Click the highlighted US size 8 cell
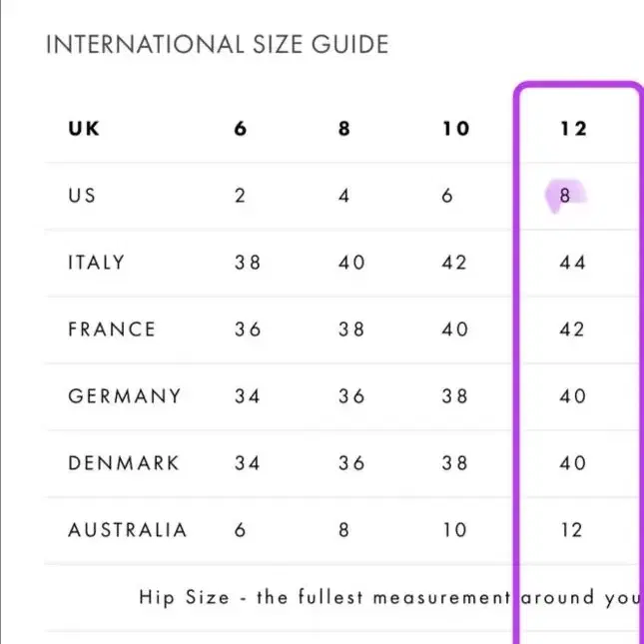Screen dimensions: 644x644 pos(565,196)
